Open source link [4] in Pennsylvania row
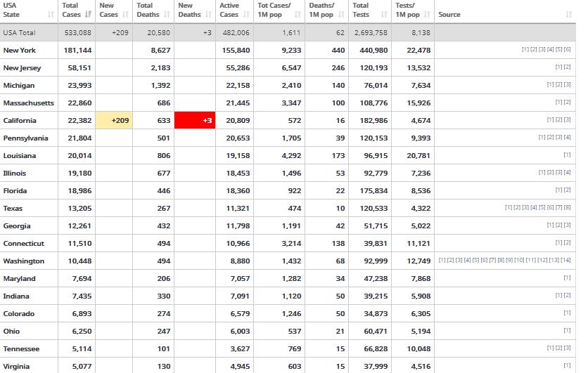The width and height of the screenshot is (588, 373). [x=567, y=138]
